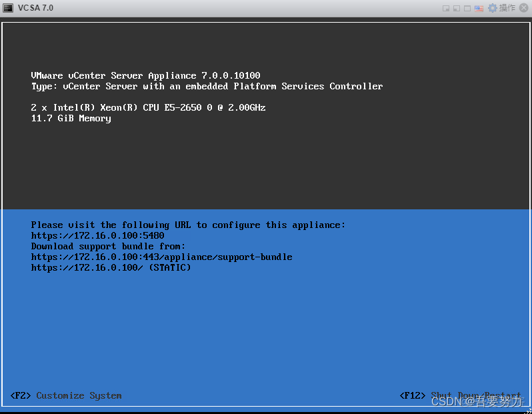
Task: Click the 'Please visit the following URL' text
Action: tap(188, 225)
